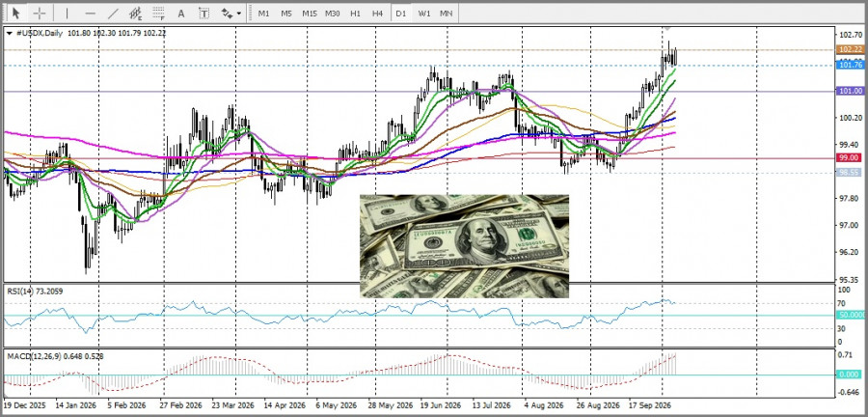868x417 pixels.
Task: Click the current price label 102.22
Action: pyautogui.click(x=851, y=49)
